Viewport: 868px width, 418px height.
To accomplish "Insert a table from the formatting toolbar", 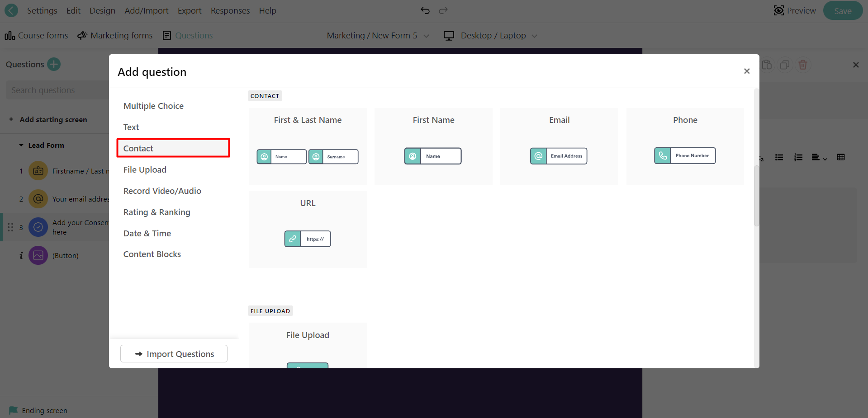I will pos(841,157).
